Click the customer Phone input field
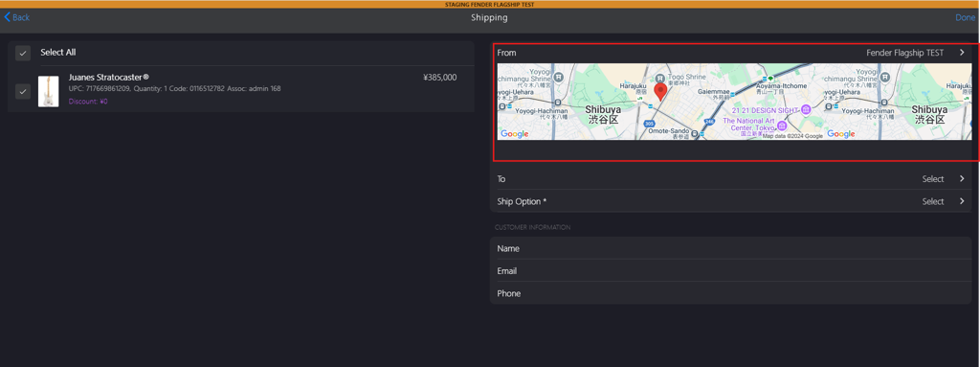Image resolution: width=980 pixels, height=367 pixels. (730, 293)
